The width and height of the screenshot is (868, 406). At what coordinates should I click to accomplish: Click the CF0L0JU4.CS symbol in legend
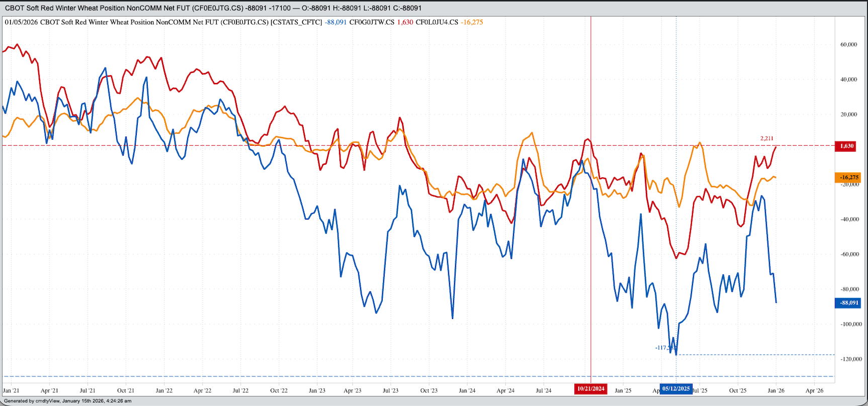(437, 22)
